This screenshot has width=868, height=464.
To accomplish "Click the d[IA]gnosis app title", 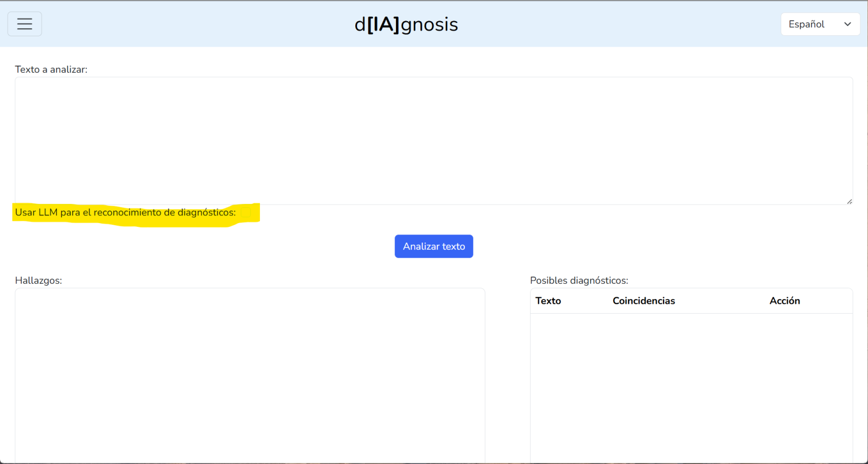I will [406, 24].
